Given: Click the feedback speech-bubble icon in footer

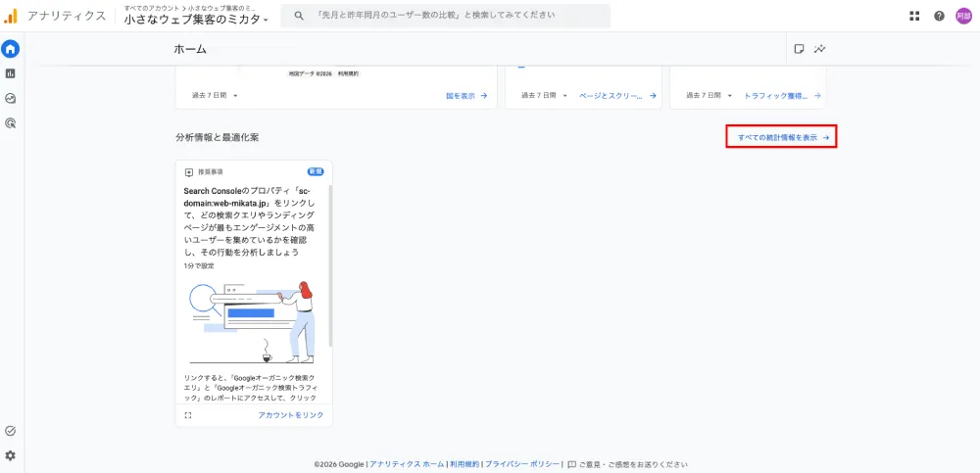Looking at the screenshot, I should pos(571,464).
